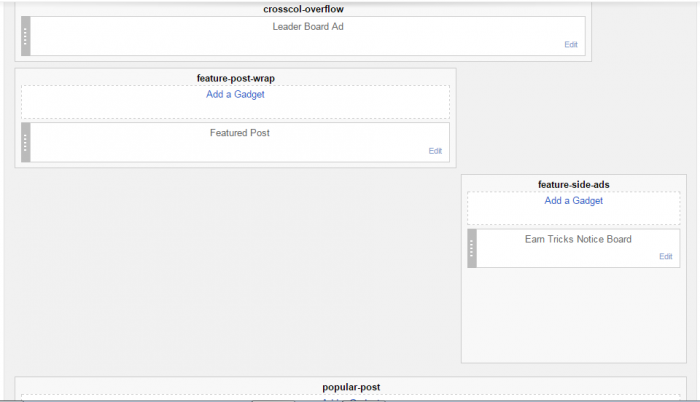Add a Gadget to feature-side-ads section
The height and width of the screenshot is (402, 700).
coord(574,201)
